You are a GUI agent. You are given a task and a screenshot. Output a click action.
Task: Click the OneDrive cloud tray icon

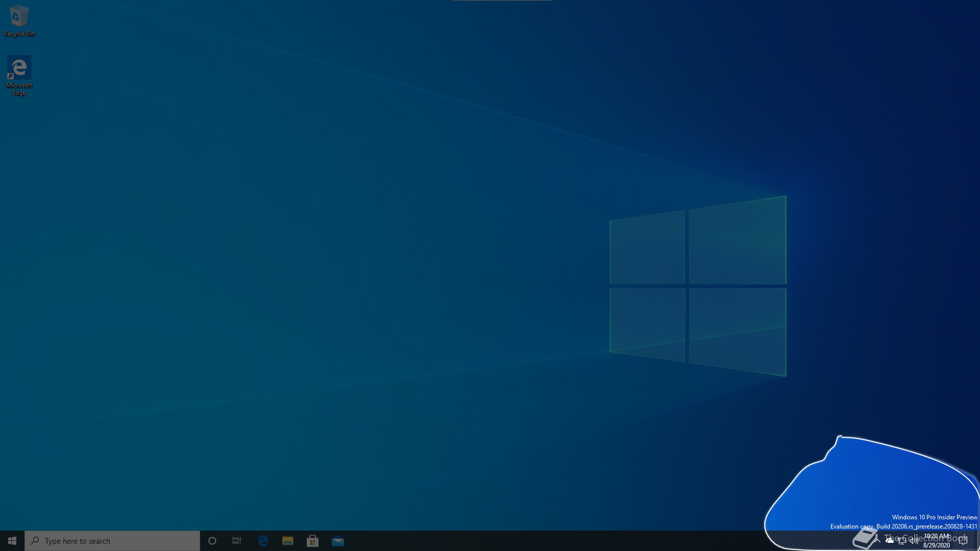[890, 540]
